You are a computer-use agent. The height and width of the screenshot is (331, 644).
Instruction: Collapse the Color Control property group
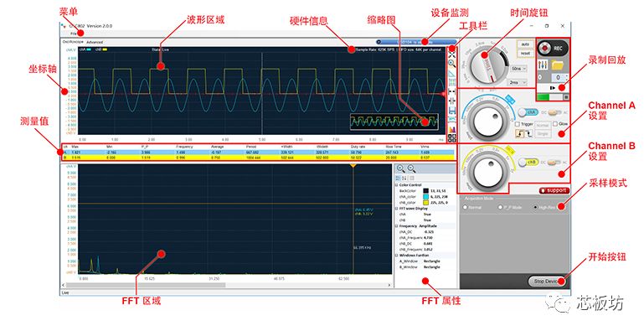397,185
